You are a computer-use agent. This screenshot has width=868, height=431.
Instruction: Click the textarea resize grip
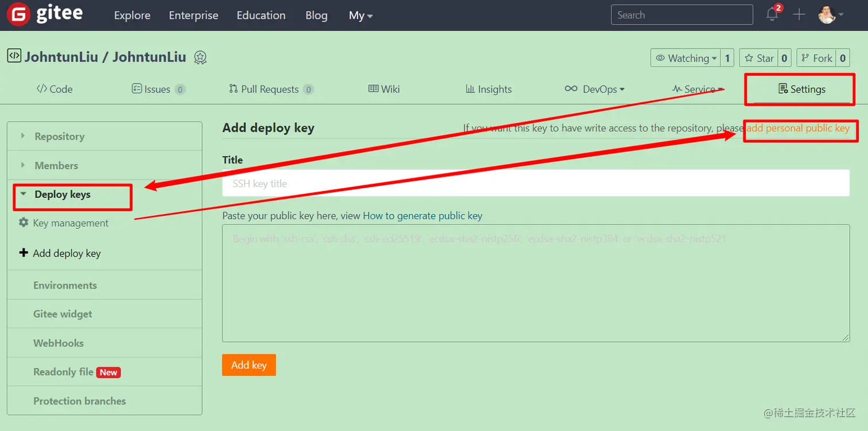click(x=846, y=338)
